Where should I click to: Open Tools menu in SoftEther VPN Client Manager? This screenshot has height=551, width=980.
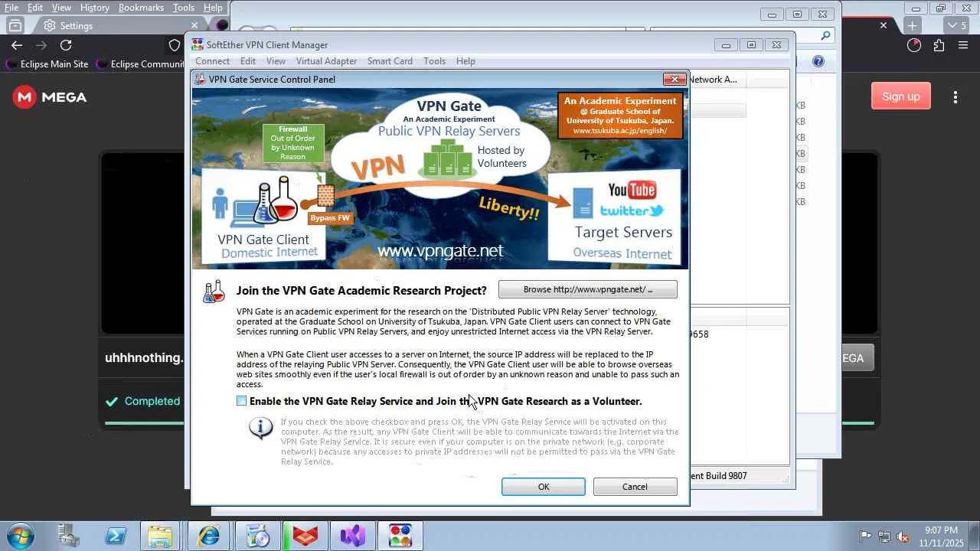click(434, 61)
